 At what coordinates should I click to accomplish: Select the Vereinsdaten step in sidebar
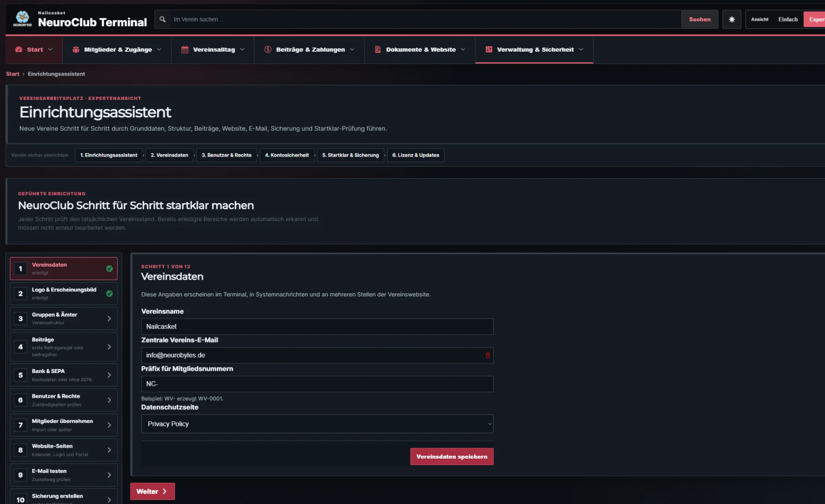click(64, 268)
